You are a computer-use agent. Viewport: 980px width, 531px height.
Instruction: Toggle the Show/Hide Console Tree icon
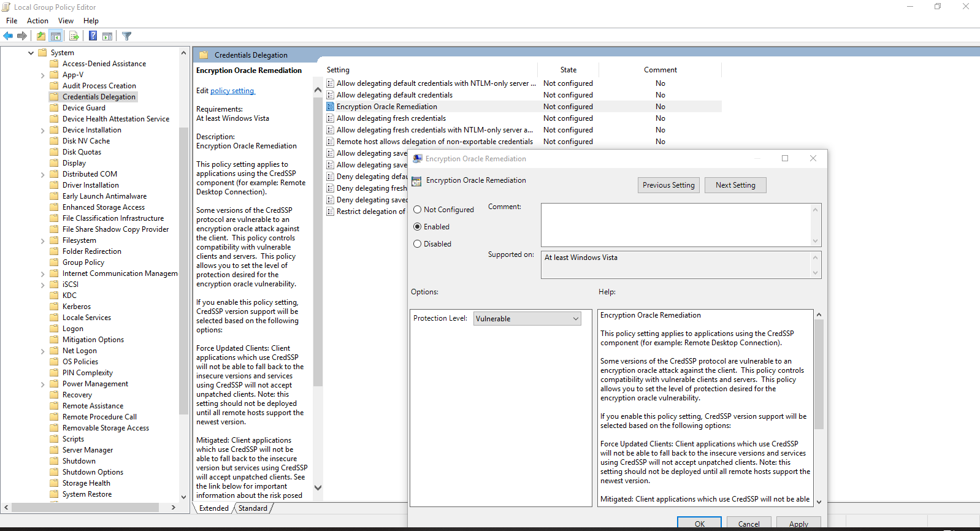(56, 36)
